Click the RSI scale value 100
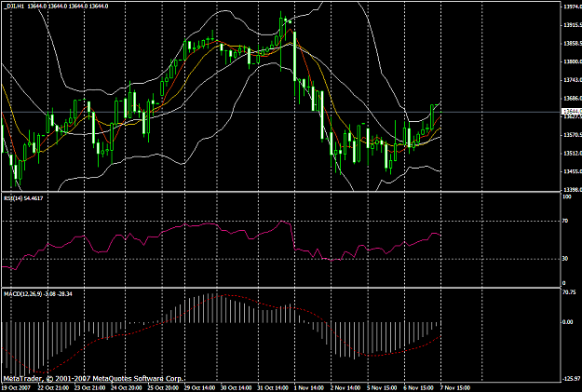582x392 pixels. click(567, 196)
